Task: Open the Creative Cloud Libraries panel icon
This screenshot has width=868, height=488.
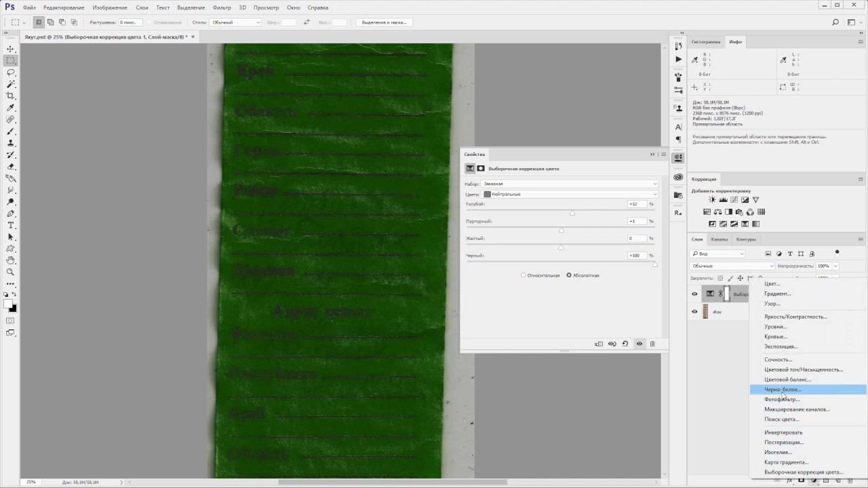Action: (x=678, y=178)
